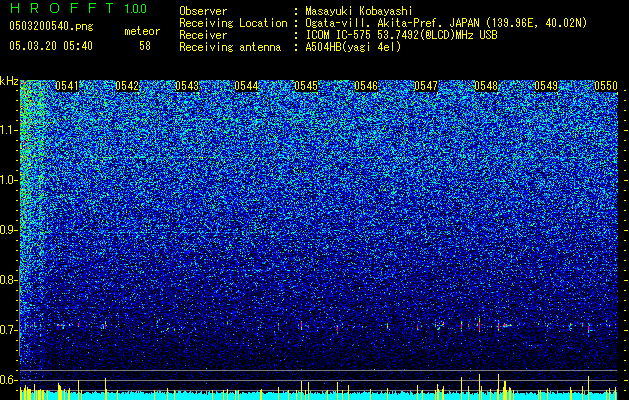Screen dimensions: 629x400
Task: Click the 0548 time marker
Action: point(486,86)
